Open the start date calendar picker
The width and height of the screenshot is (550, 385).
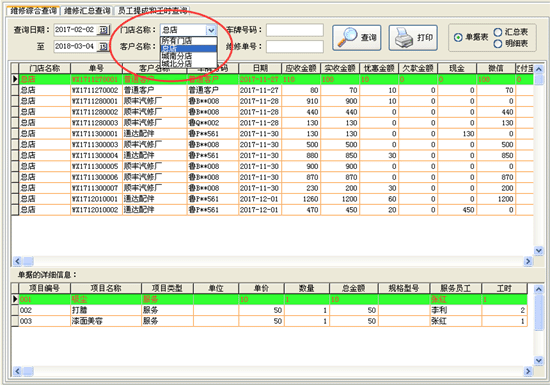click(103, 30)
